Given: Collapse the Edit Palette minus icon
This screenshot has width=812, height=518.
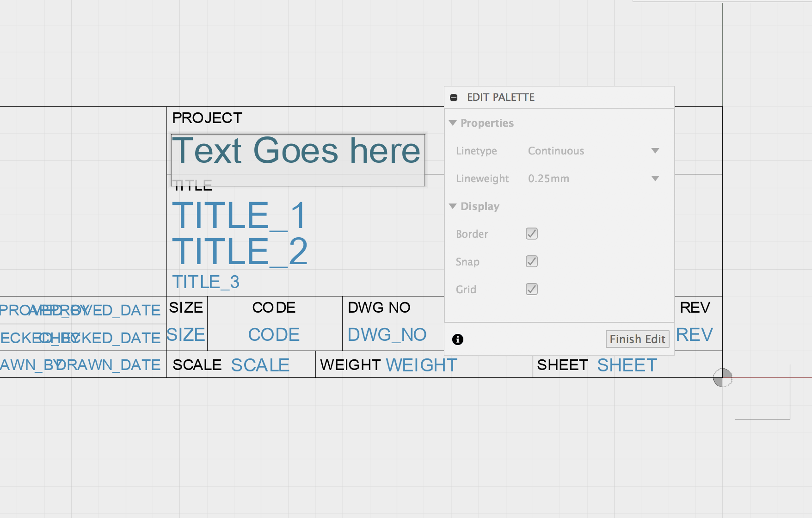Looking at the screenshot, I should tap(454, 98).
